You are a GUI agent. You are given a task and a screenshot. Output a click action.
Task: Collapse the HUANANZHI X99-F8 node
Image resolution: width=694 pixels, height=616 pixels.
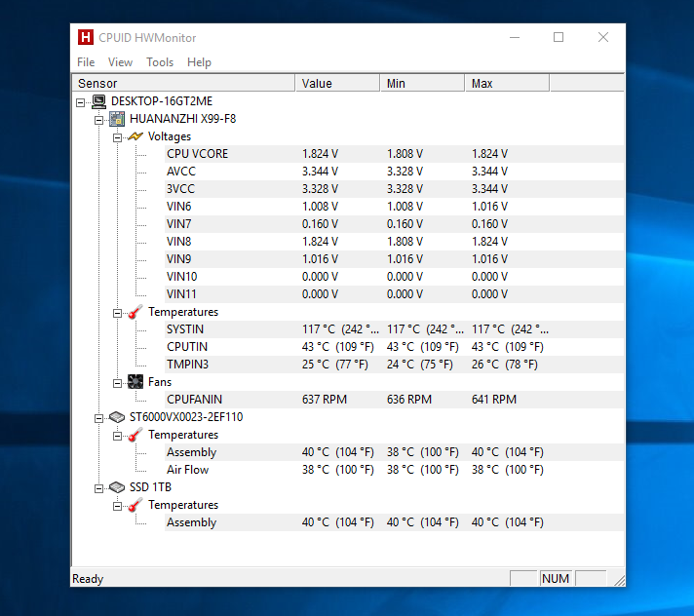tap(98, 120)
